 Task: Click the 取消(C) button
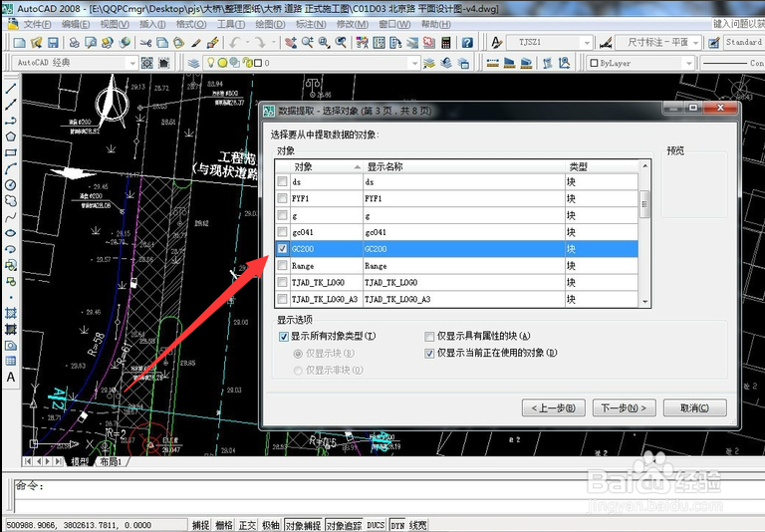pos(694,407)
